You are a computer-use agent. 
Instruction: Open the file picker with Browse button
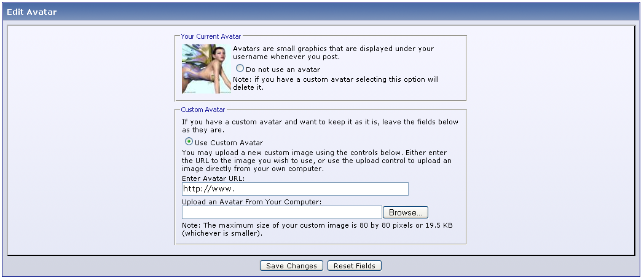[406, 212]
